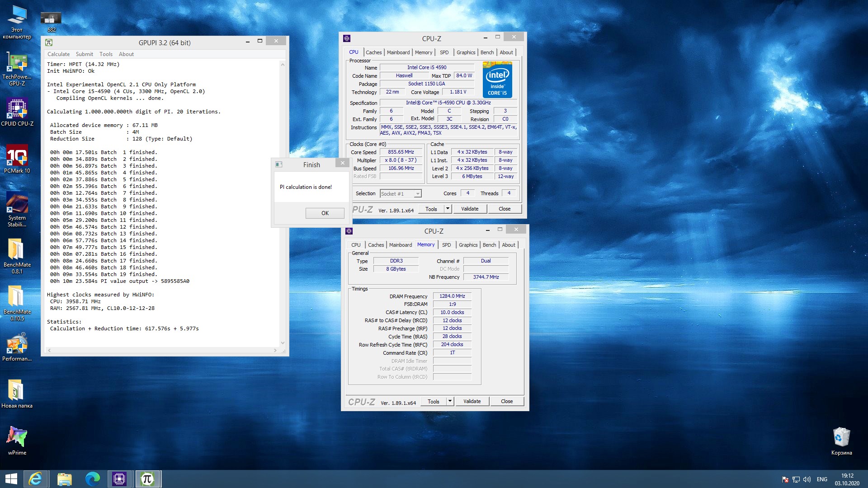Open System Stability desktop shortcut
This screenshot has width=868, height=488.
click(x=17, y=209)
